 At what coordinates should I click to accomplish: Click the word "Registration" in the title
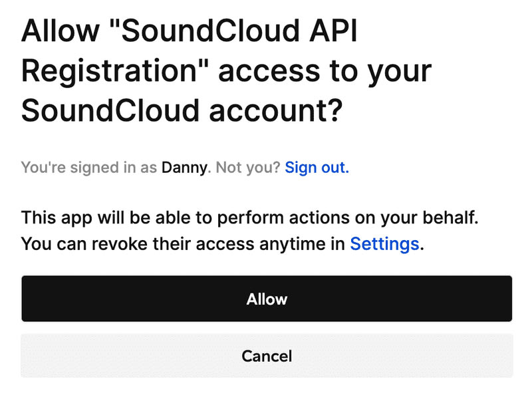(109, 72)
